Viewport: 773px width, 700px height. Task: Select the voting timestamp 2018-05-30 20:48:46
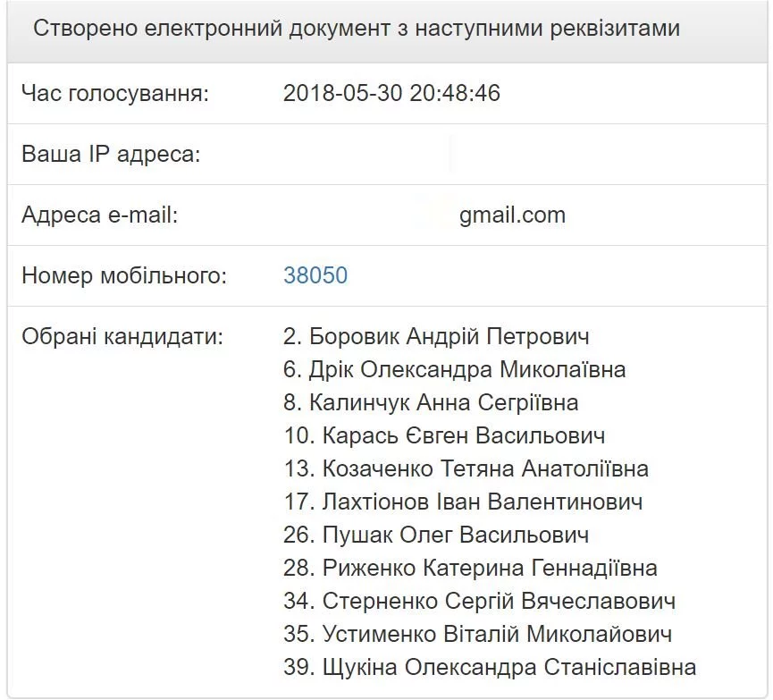coord(391,93)
